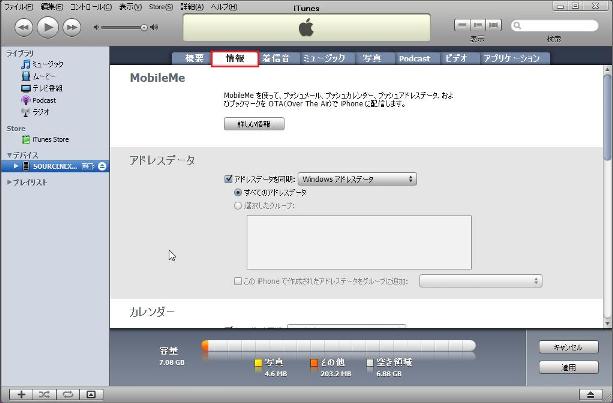Click the high-volume speaker icon
This screenshot has width=613, height=403.
click(x=154, y=27)
